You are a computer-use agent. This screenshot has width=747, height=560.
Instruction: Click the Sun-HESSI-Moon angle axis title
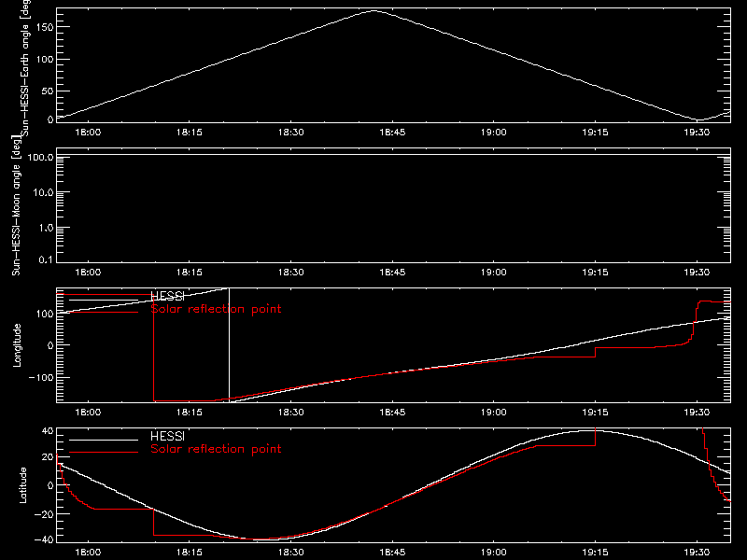16,205
